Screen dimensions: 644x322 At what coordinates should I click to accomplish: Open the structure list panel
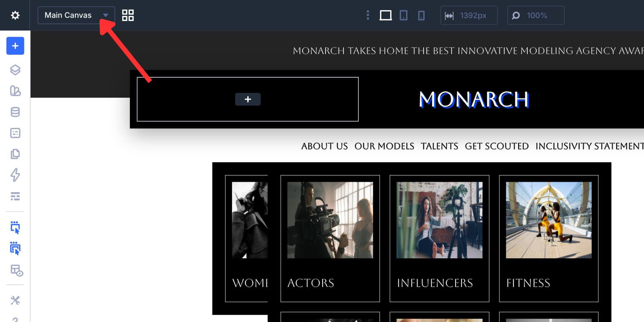pos(15,196)
